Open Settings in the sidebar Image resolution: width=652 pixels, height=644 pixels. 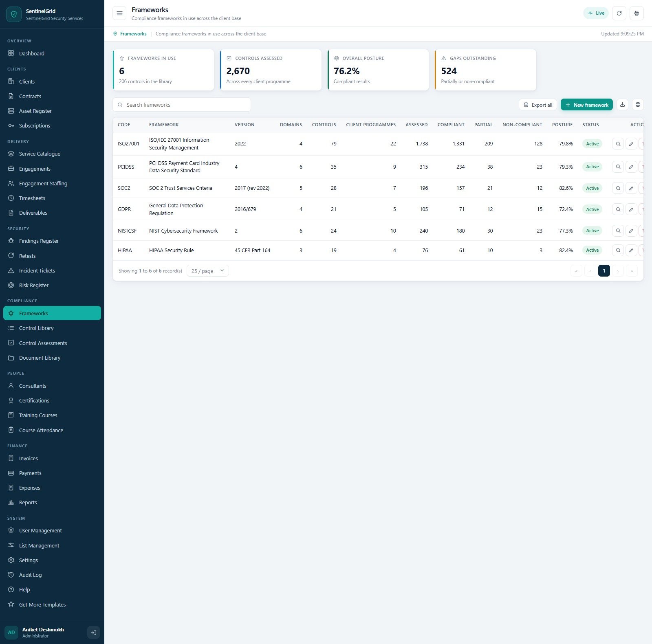(52, 560)
